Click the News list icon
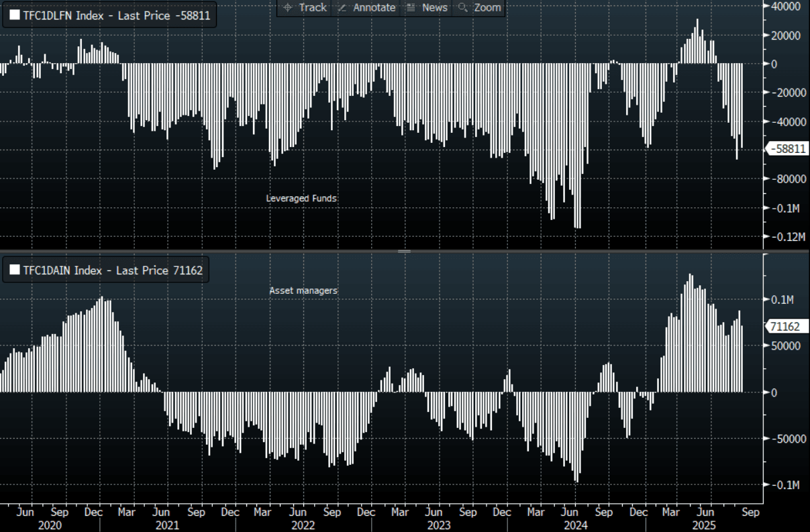Image resolution: width=810 pixels, height=532 pixels. tap(411, 7)
